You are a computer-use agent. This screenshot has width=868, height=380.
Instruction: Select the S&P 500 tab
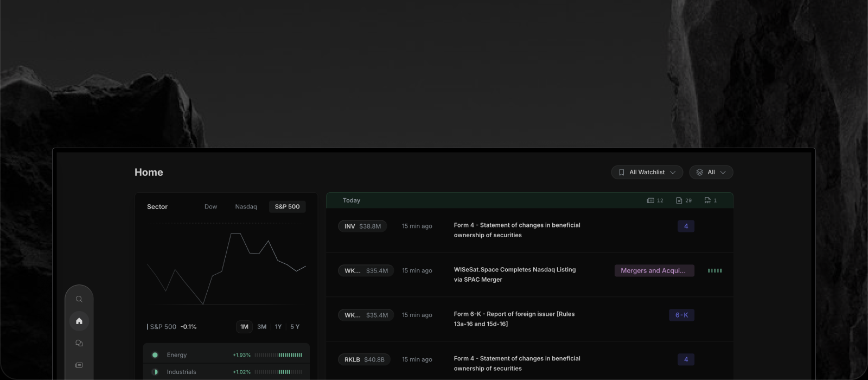[287, 207]
